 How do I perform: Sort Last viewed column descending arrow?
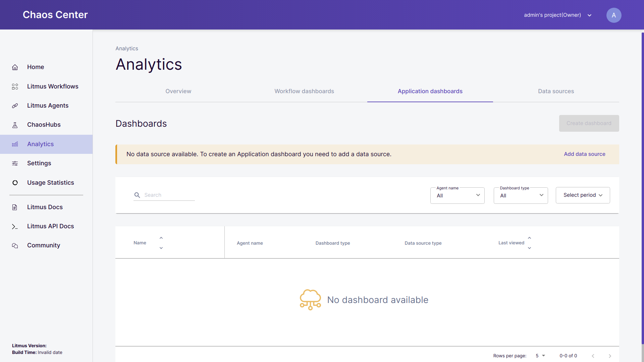click(x=529, y=248)
